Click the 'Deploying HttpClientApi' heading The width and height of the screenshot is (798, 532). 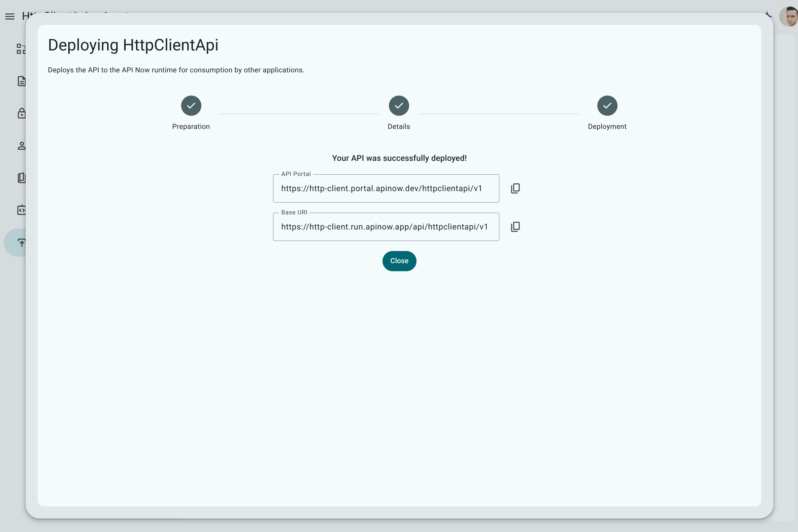click(x=133, y=45)
